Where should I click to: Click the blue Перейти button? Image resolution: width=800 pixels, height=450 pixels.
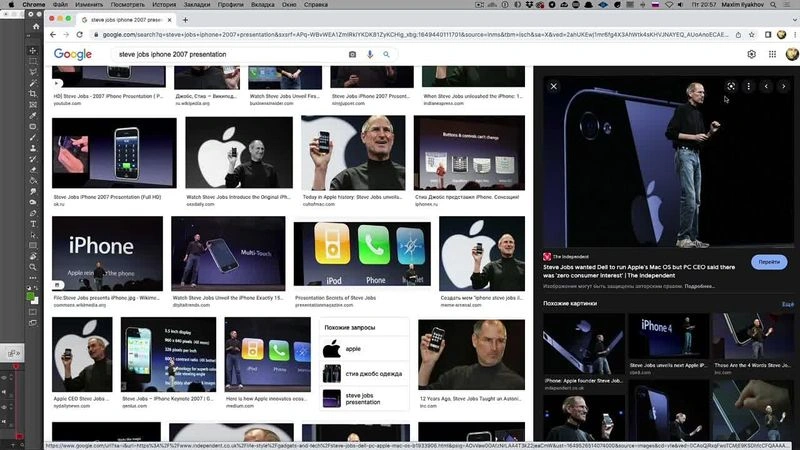point(769,262)
